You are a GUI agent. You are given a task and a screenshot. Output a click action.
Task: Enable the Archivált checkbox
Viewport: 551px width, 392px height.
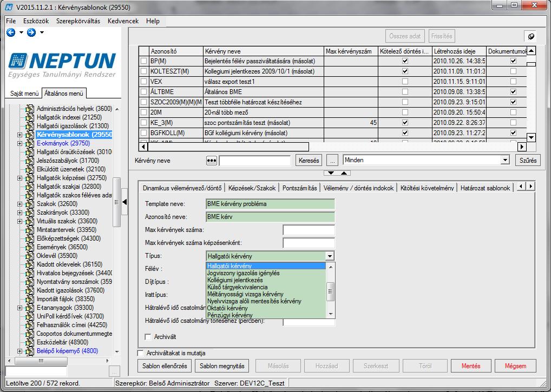pos(148,337)
